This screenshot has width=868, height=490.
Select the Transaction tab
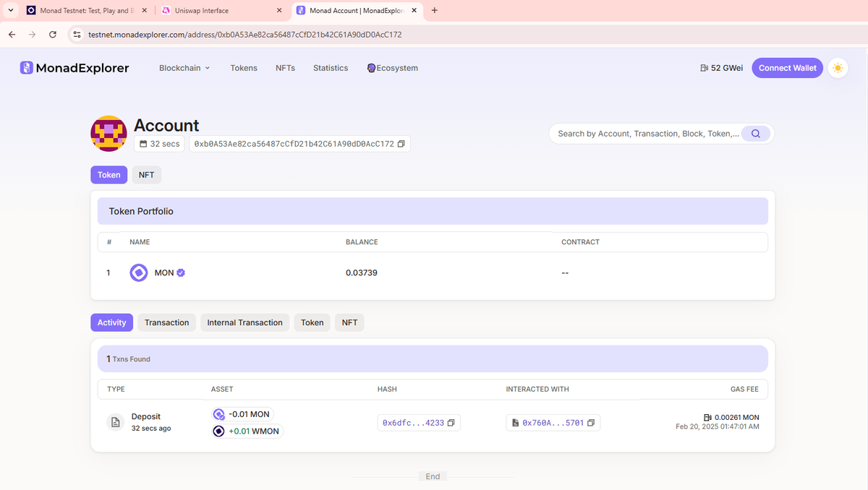tap(167, 322)
